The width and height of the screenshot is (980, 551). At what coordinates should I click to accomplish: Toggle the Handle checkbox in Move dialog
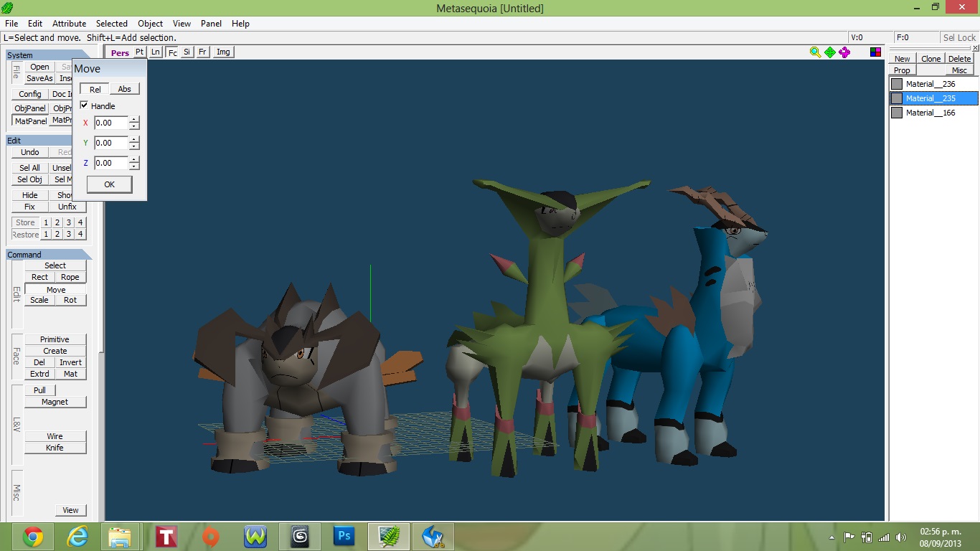(x=84, y=105)
